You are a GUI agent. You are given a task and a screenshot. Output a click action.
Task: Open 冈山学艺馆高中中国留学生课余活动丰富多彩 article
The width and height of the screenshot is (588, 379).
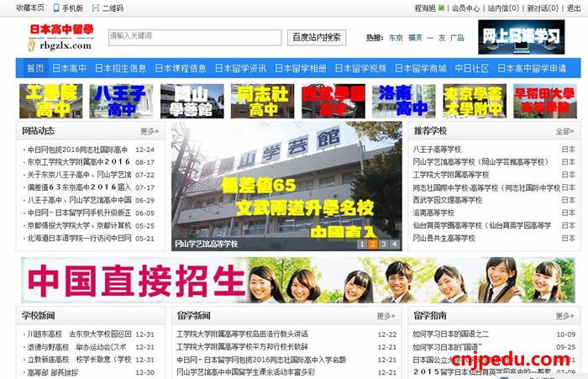[x=245, y=372]
